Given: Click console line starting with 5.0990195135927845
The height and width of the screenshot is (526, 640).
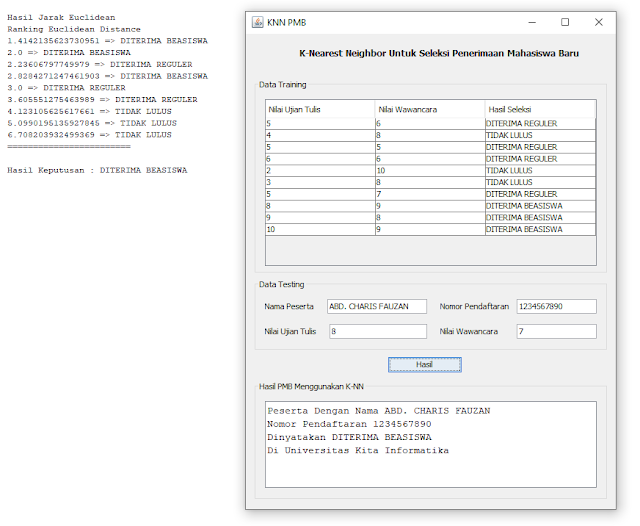Looking at the screenshot, I should (92, 123).
